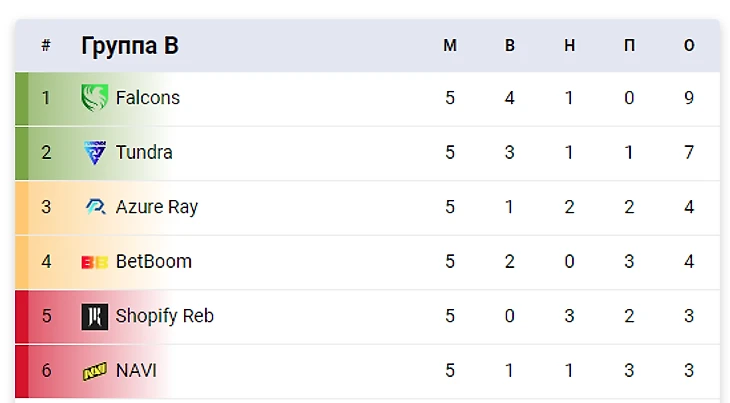Select the BetBoom team name
Viewport: 730px width, 403px height.
[x=153, y=262]
